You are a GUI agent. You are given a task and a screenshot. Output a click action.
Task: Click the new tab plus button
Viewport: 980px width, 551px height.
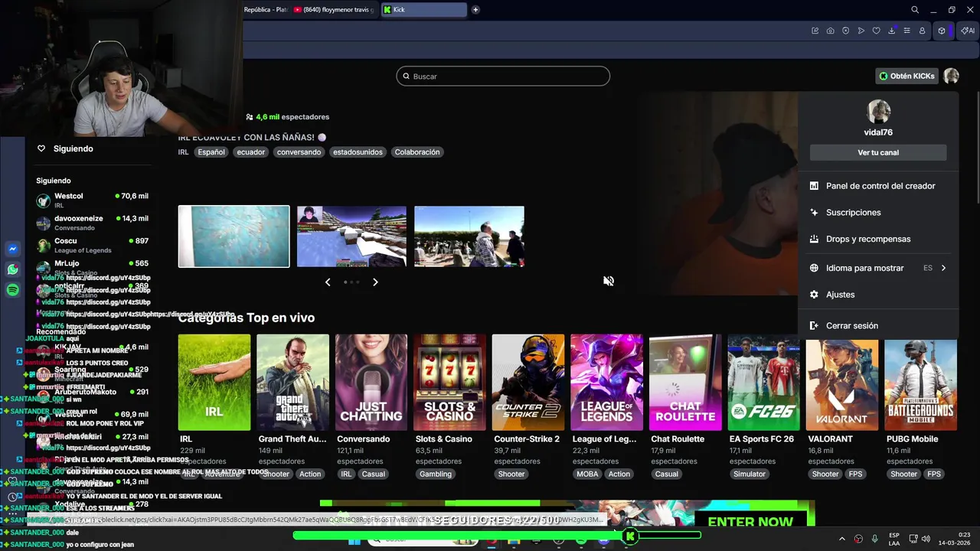coord(475,10)
